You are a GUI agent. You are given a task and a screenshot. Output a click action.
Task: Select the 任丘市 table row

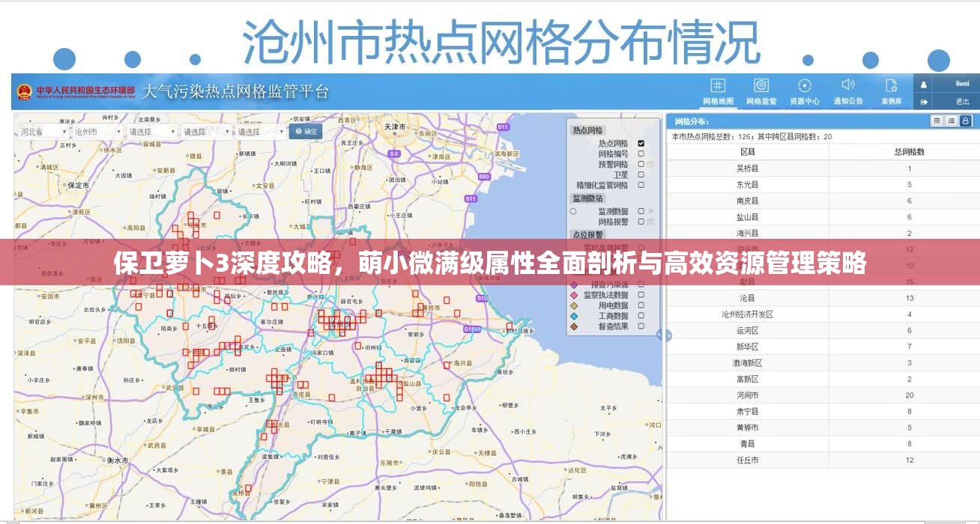point(822,460)
